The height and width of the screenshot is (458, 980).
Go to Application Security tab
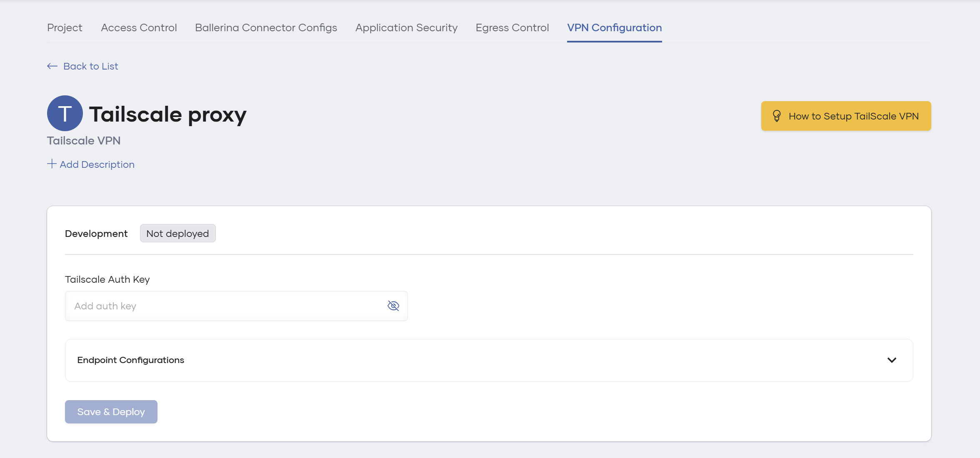coord(406,27)
